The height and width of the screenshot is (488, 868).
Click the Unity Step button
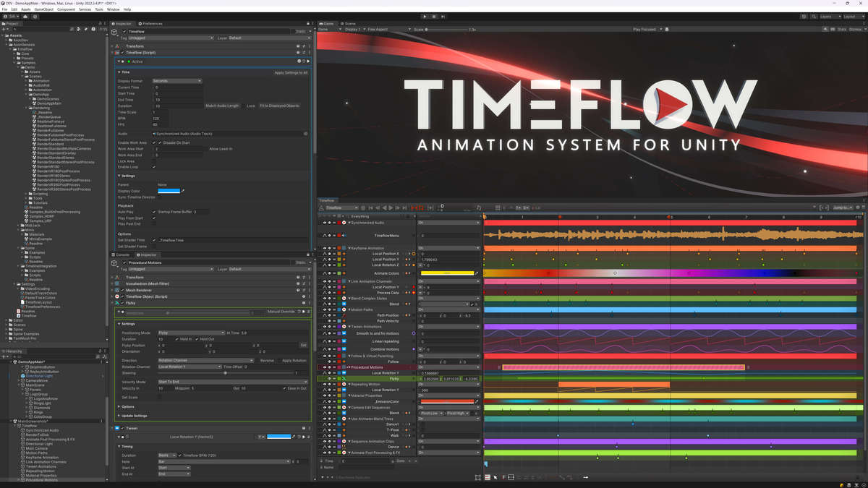(443, 16)
